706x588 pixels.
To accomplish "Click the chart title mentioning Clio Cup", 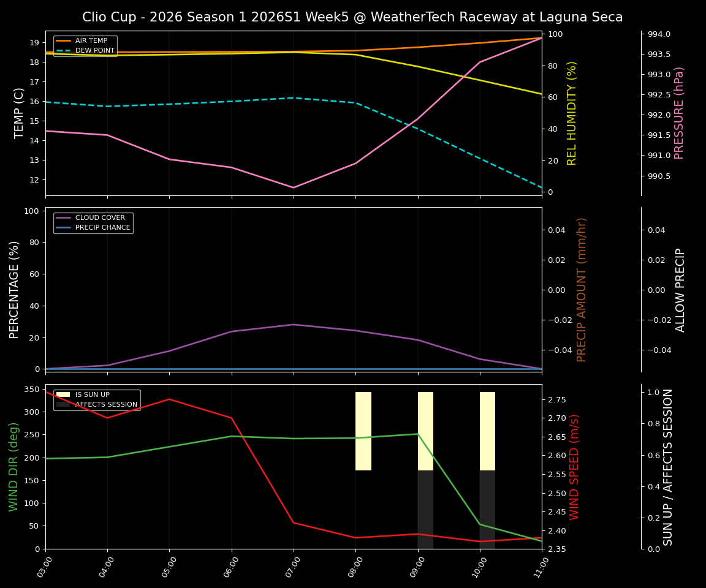I will click(x=353, y=17).
